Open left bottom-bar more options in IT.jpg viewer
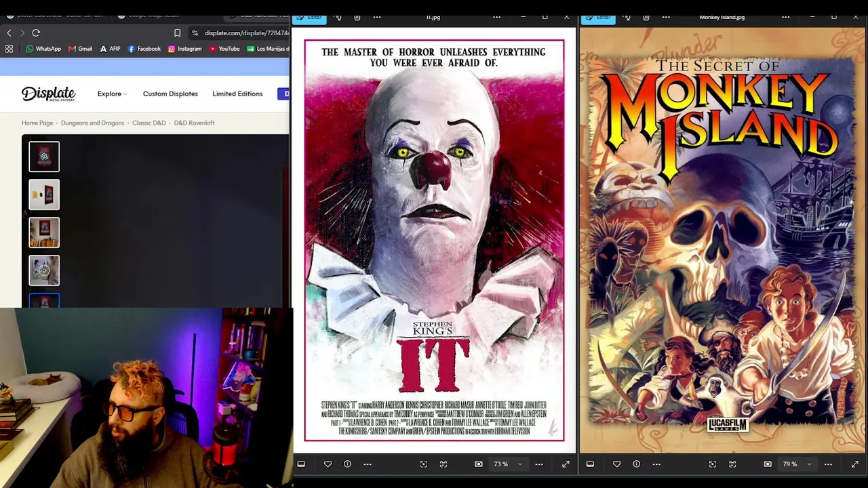The image size is (868, 488). 368,464
